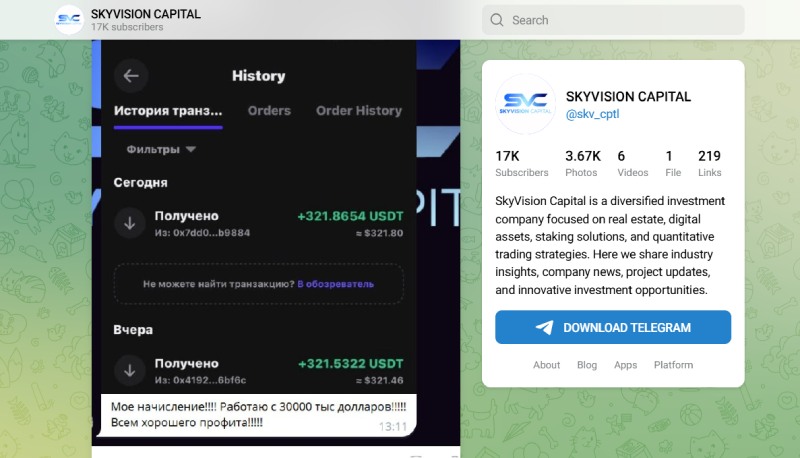The height and width of the screenshot is (458, 800).
Task: Click the History screen title
Action: pyautogui.click(x=259, y=76)
